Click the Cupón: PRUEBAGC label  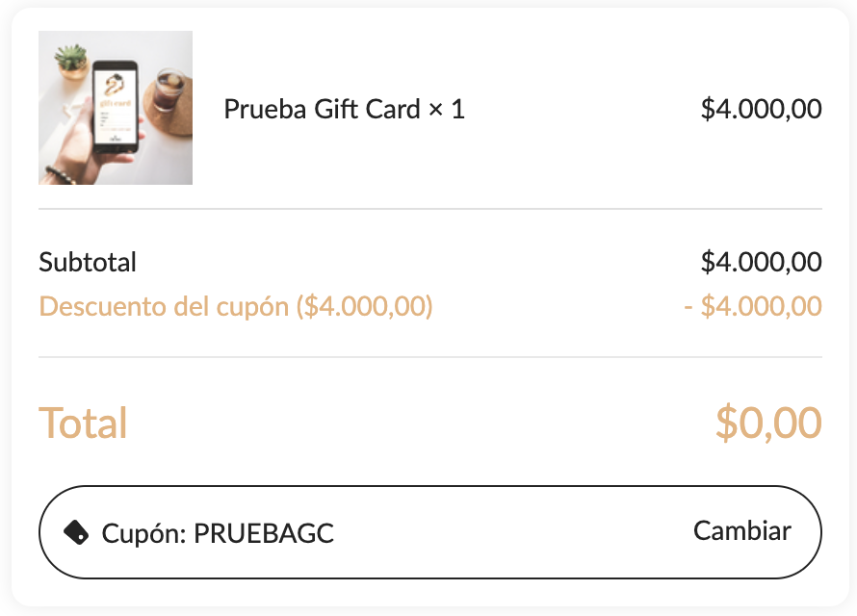[218, 533]
